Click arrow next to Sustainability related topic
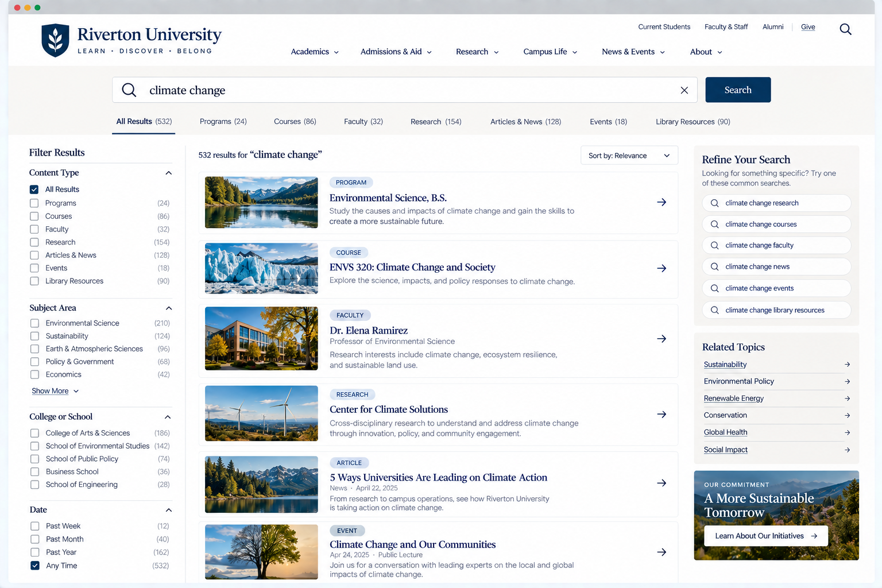 [848, 365]
